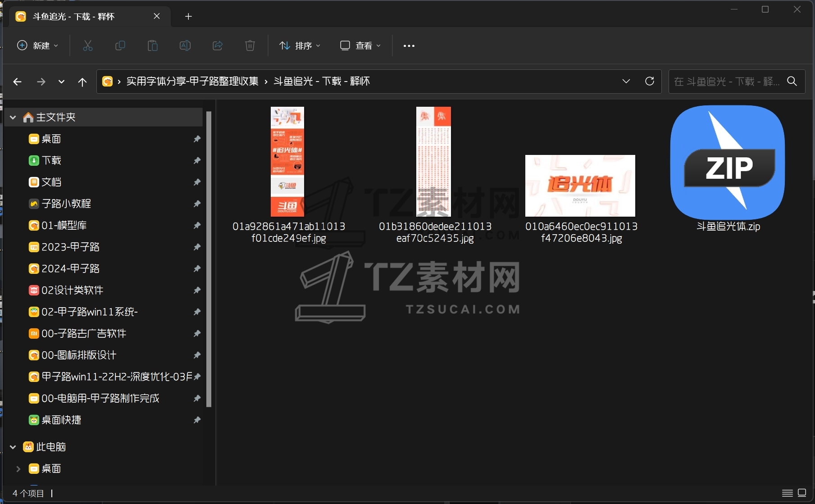Switch to details view in status bar
Image resolution: width=815 pixels, height=504 pixels.
pyautogui.click(x=788, y=493)
